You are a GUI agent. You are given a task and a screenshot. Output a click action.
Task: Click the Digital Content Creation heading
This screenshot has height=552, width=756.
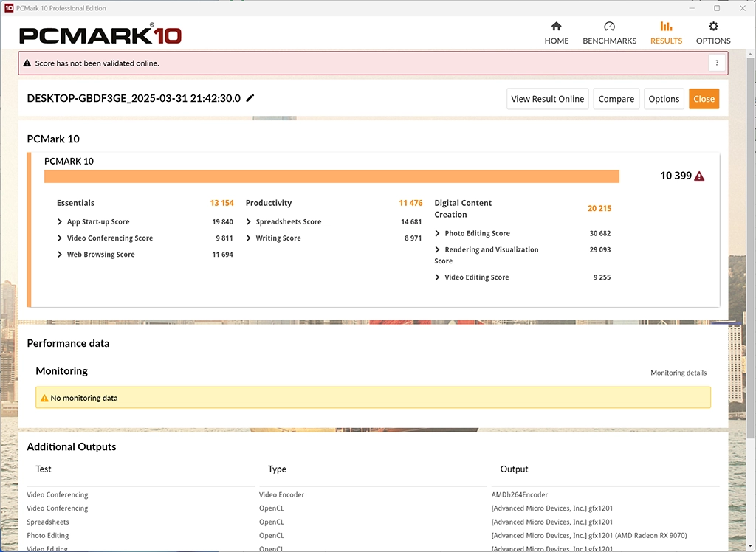point(463,209)
